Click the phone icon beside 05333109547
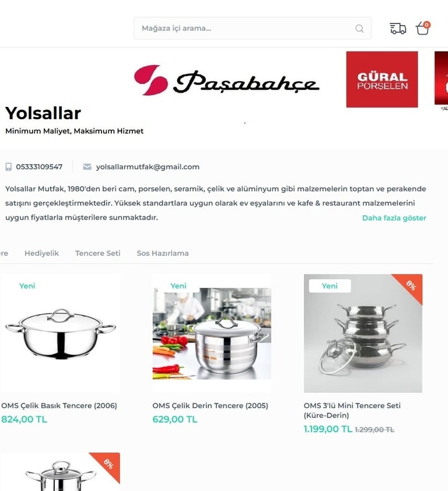 click(x=9, y=166)
